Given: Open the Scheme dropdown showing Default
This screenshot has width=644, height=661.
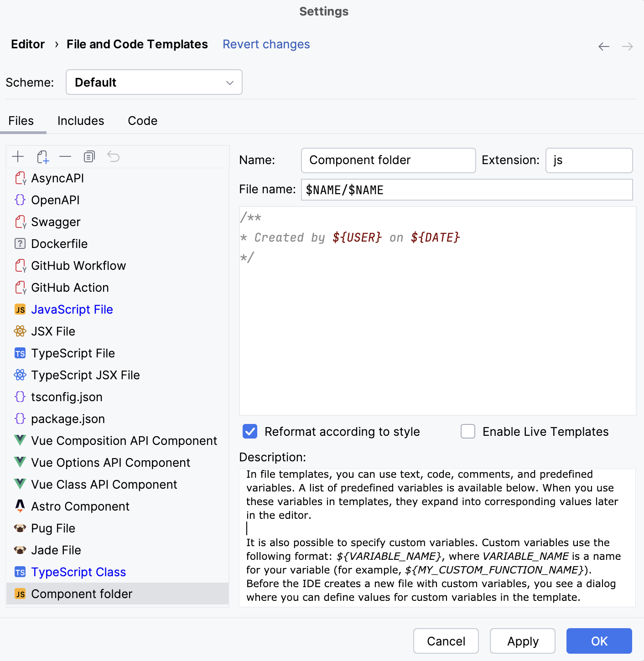Looking at the screenshot, I should tap(154, 82).
